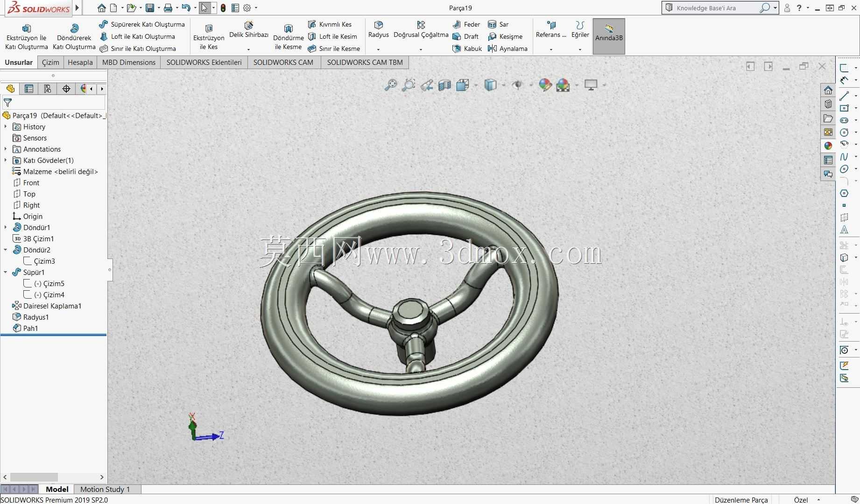Open the MBD Dimensions tab
860x504 pixels.
coord(129,62)
